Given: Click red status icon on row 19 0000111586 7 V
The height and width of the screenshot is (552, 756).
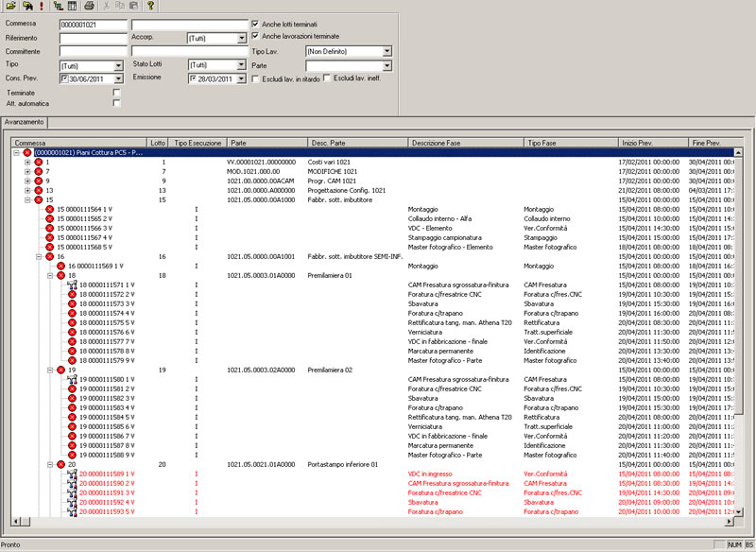Looking at the screenshot, I should coord(72,436).
